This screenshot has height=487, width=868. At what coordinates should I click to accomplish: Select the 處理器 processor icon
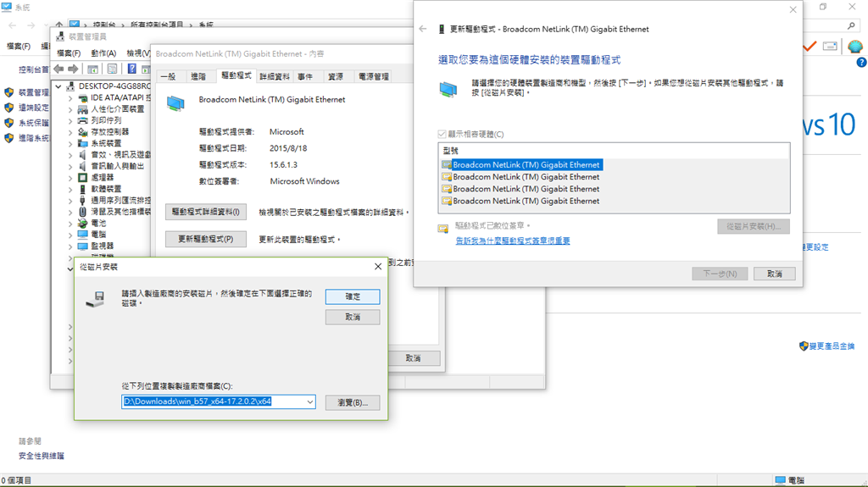coord(82,178)
